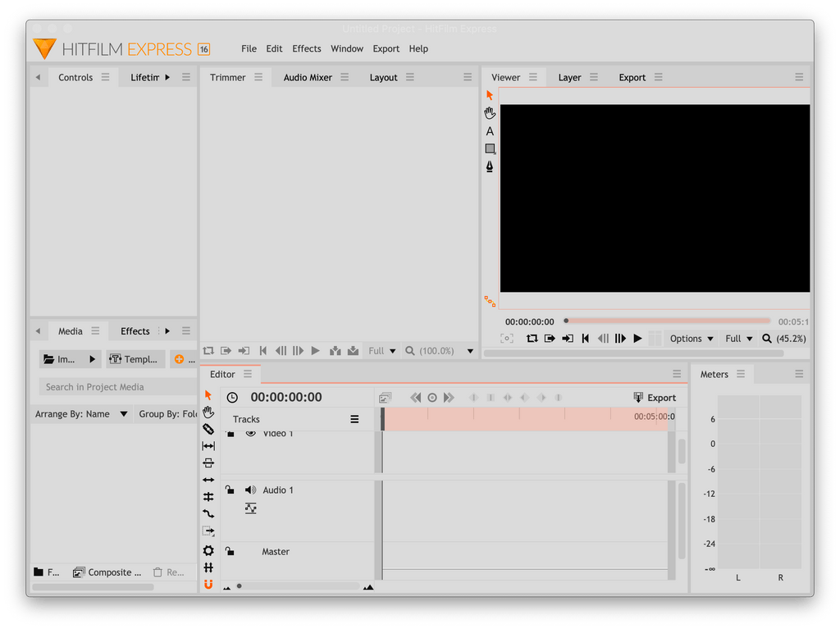
Task: Click the Trimmer overlay clip icon
Action: pyautogui.click(x=353, y=351)
